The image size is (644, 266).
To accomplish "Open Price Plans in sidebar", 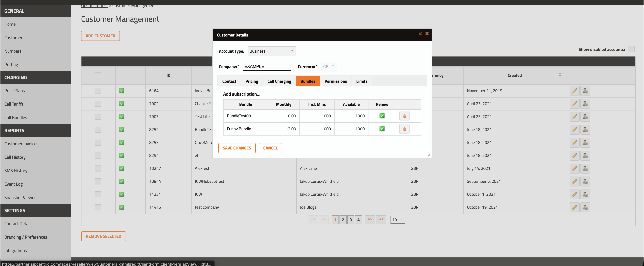I will [x=14, y=91].
